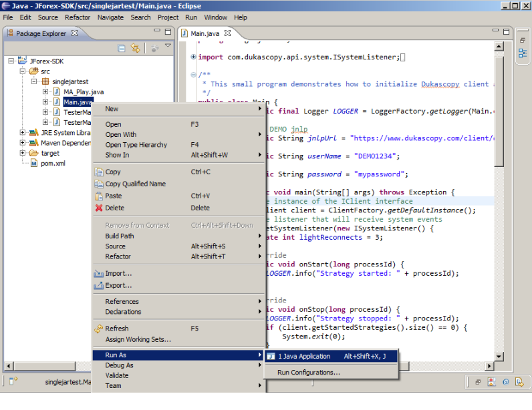Click the JForex-SDK project icon

click(x=23, y=61)
